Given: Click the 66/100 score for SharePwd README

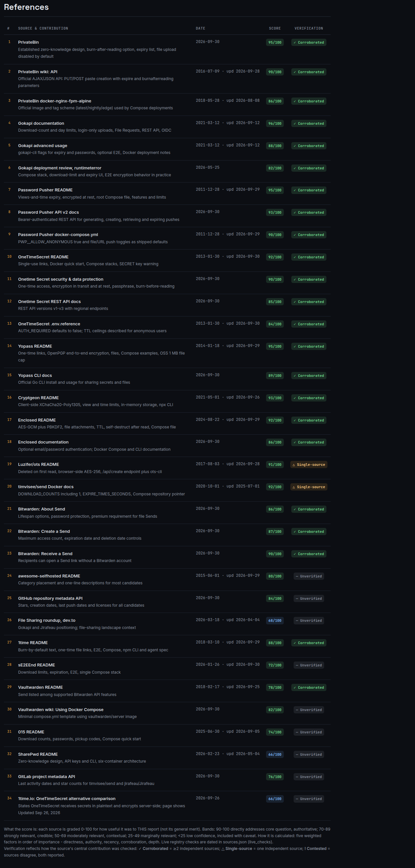Looking at the screenshot, I should 275,754.
